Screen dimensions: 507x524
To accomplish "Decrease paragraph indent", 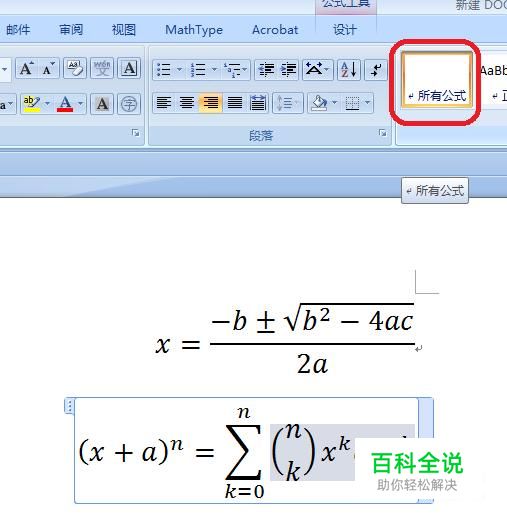I will coord(266,70).
